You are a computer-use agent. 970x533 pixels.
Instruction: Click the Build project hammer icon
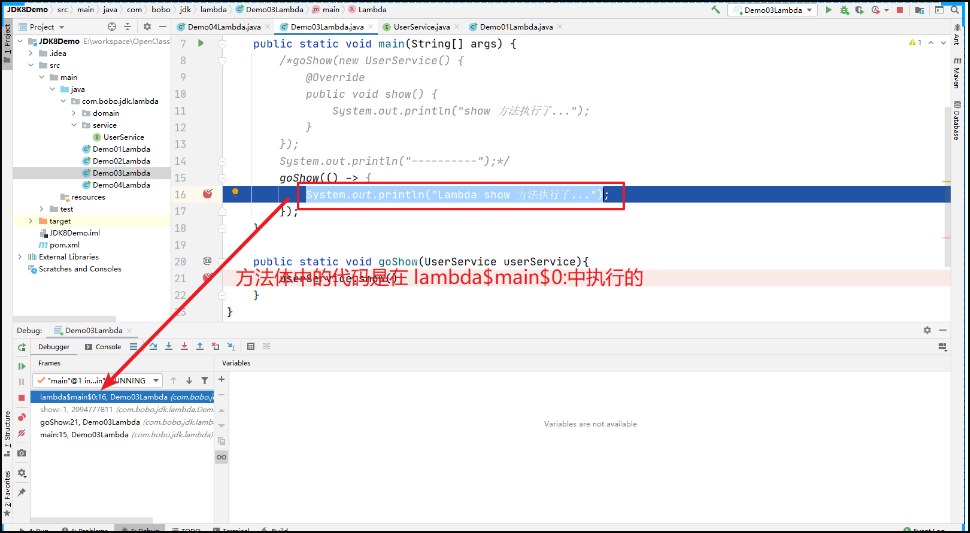[x=716, y=10]
